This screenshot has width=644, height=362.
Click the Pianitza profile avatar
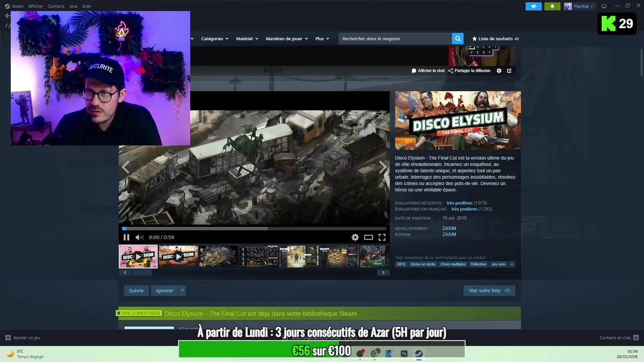[568, 6]
